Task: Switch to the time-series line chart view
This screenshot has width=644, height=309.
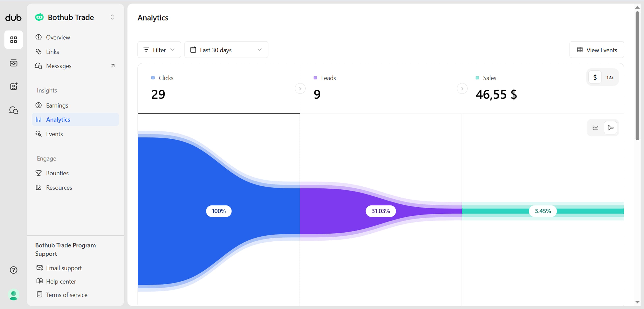Action: click(x=595, y=128)
